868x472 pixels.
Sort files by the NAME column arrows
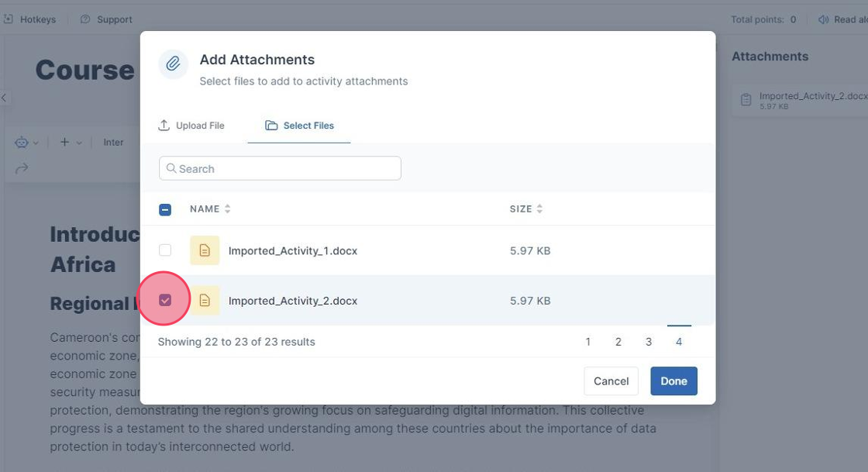(227, 209)
